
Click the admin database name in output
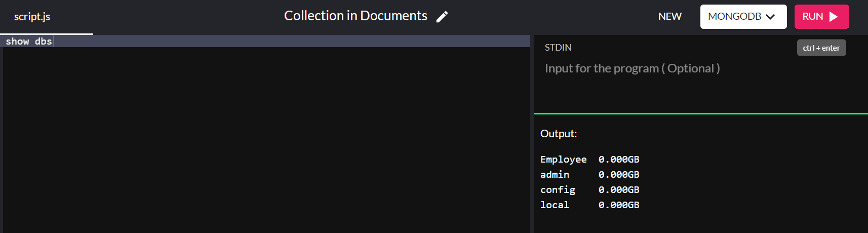coord(555,175)
